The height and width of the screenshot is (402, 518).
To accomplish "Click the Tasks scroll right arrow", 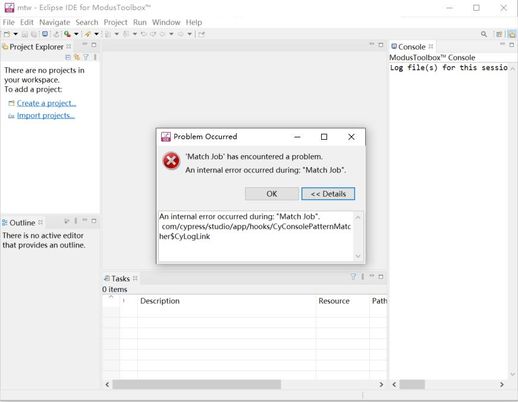I will pyautogui.click(x=381, y=385).
